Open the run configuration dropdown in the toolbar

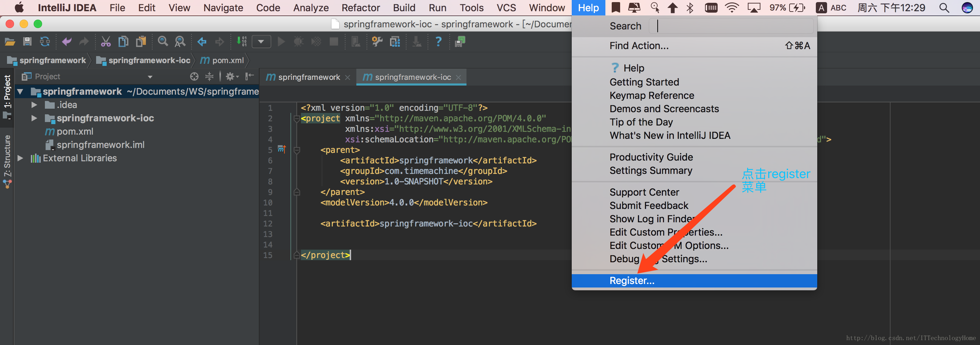tap(261, 41)
